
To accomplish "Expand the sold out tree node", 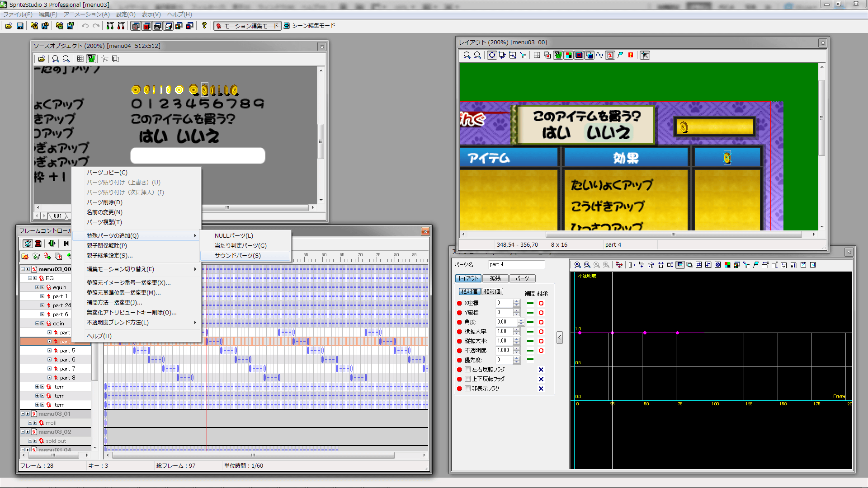I will [x=30, y=441].
